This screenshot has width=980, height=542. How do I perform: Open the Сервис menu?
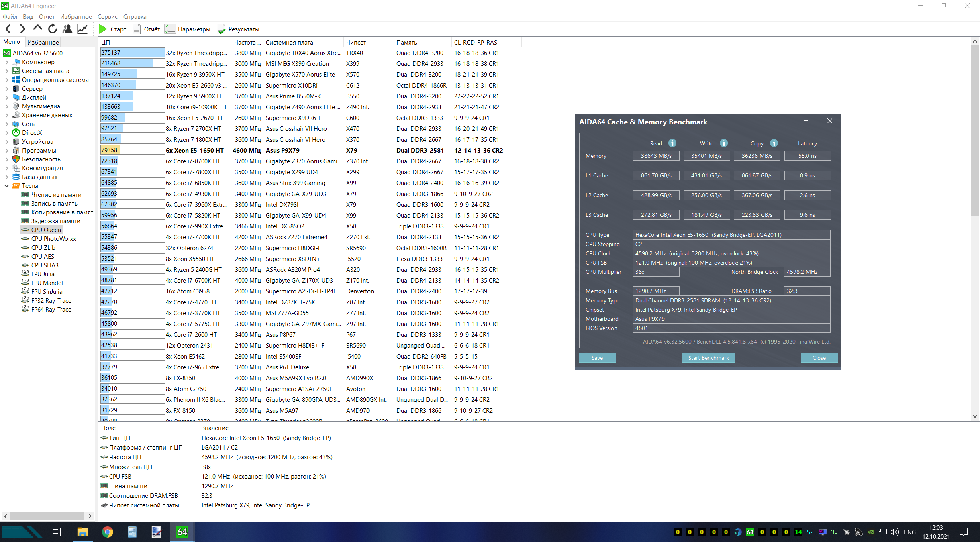tap(107, 17)
